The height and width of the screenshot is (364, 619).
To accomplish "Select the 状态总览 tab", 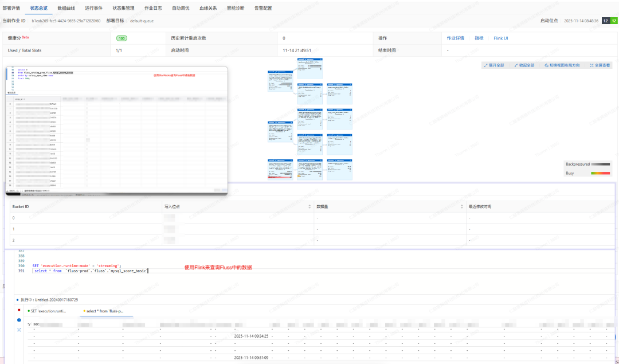I will [x=39, y=8].
